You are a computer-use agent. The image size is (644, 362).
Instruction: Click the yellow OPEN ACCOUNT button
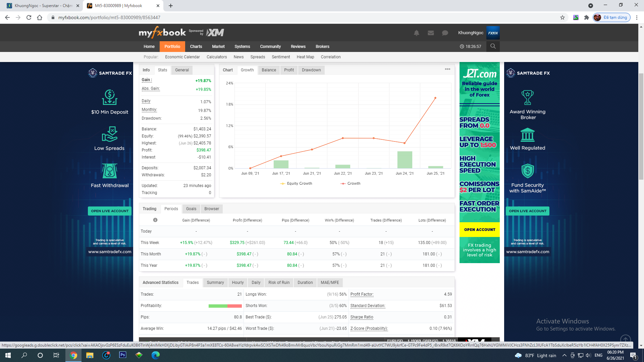coord(479,230)
